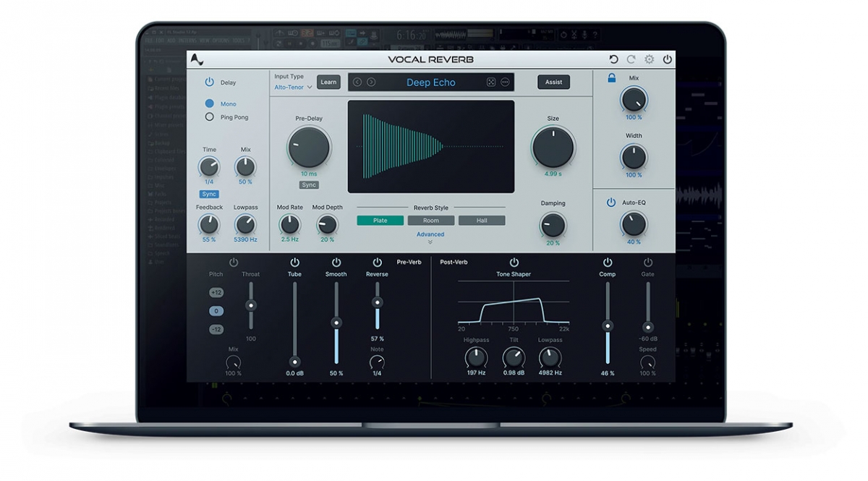Click the Pitch Mix knob
The width and height of the screenshot is (868, 481).
tap(233, 362)
